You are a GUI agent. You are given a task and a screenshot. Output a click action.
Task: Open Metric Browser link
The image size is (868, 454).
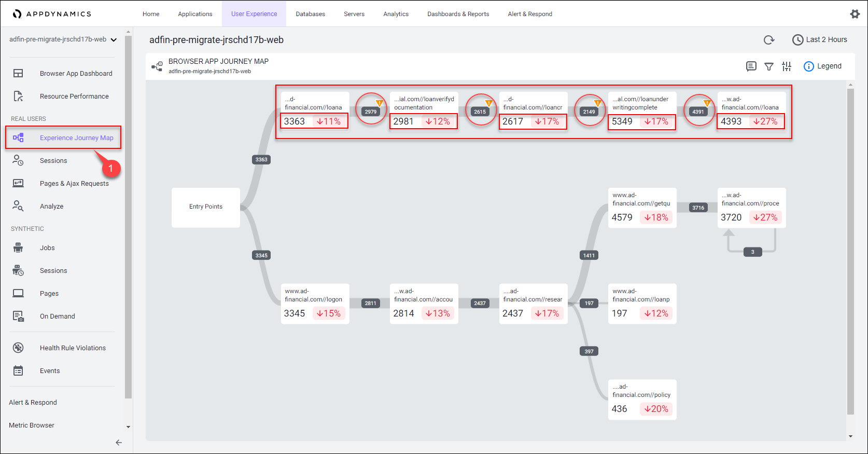[x=32, y=425]
